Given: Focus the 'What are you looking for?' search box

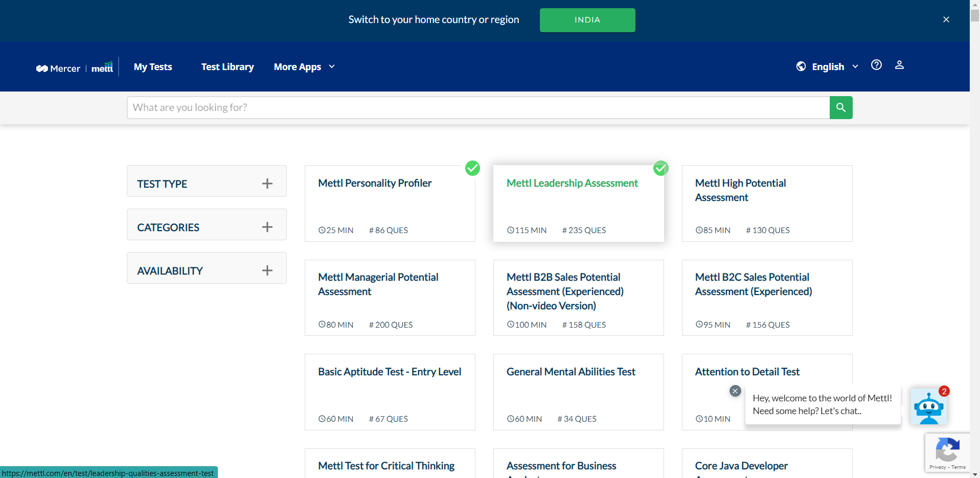Looking at the screenshot, I should tap(478, 107).
